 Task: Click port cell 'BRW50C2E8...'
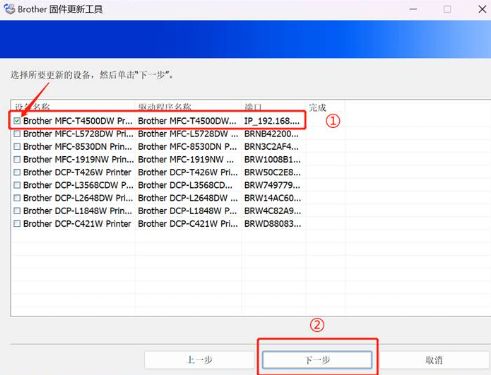(x=272, y=172)
